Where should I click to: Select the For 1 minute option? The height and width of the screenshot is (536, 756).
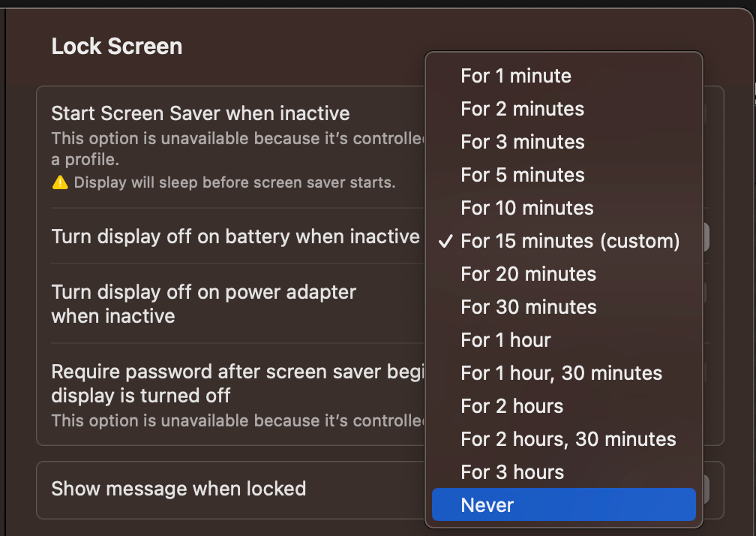pos(564,76)
